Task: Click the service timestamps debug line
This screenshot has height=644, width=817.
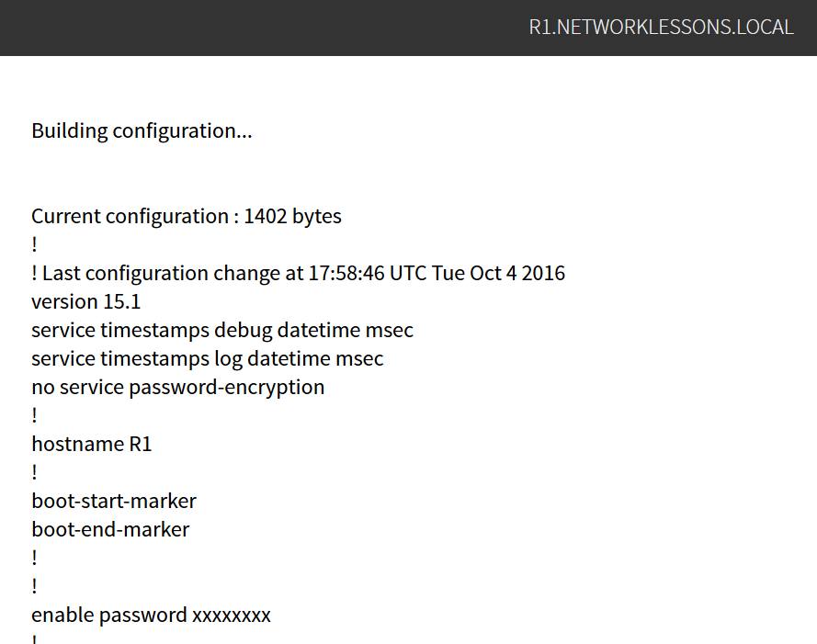Action: (222, 331)
